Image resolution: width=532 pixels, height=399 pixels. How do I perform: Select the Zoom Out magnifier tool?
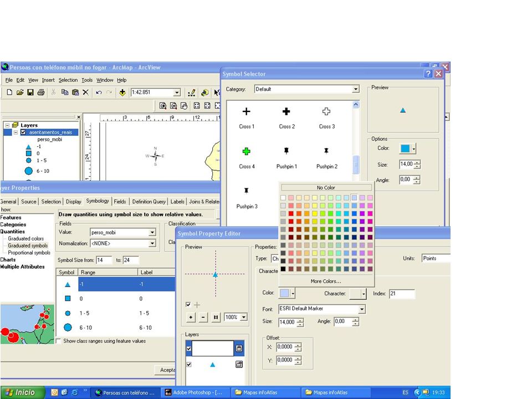click(x=173, y=106)
